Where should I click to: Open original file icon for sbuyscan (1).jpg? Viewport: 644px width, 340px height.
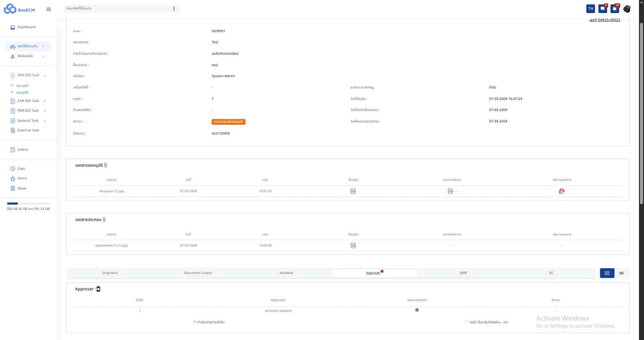click(x=353, y=191)
